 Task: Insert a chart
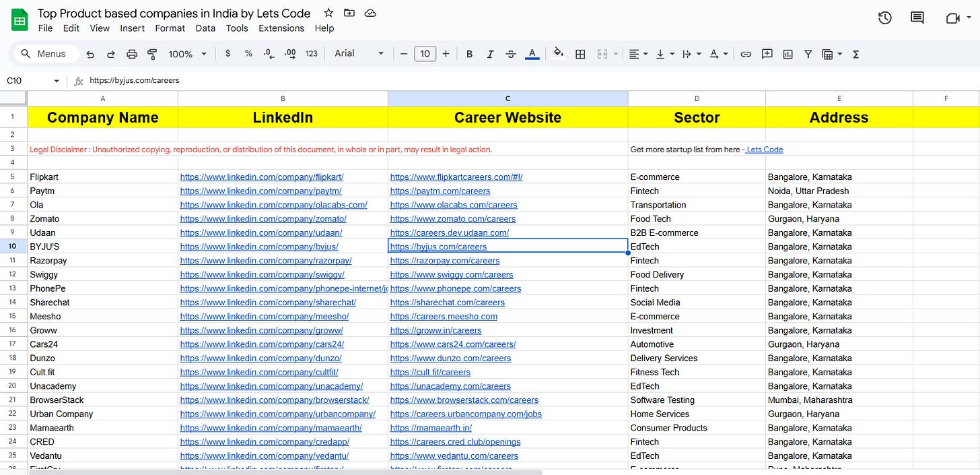click(x=788, y=54)
